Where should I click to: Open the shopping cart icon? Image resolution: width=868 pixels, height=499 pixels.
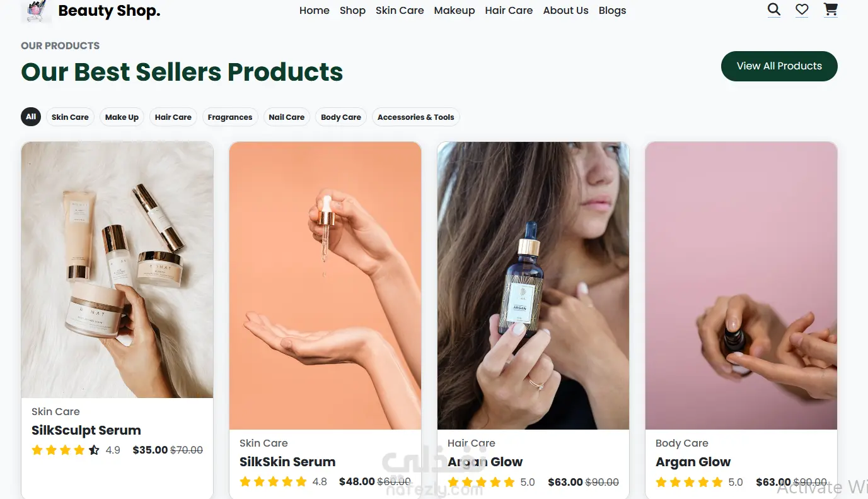[x=831, y=9]
